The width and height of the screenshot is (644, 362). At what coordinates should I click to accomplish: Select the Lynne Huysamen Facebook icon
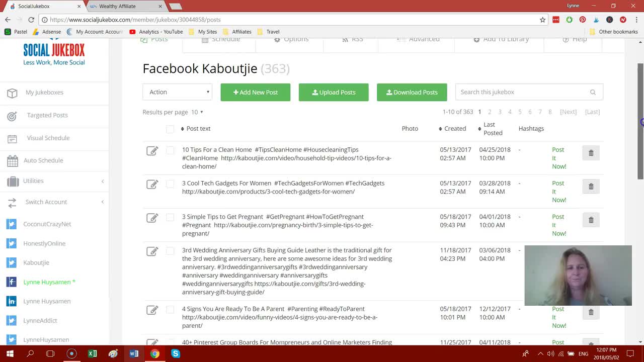[x=11, y=282]
